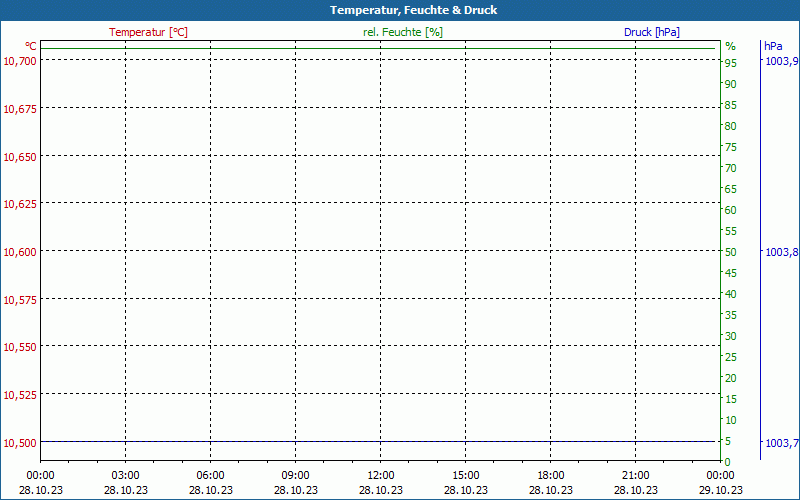This screenshot has width=800, height=500.
Task: Click the hPa unit label on pressure axis
Action: click(773, 46)
